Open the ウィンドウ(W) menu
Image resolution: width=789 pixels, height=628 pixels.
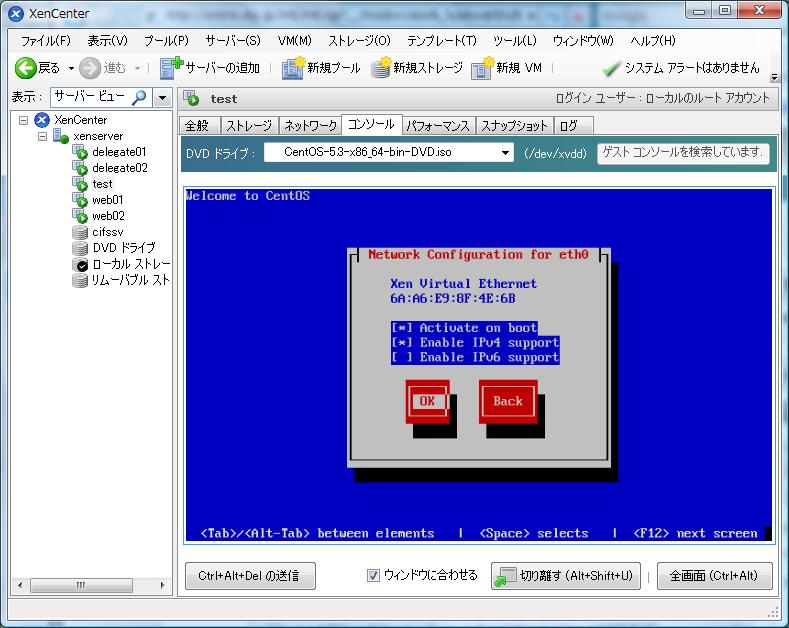583,41
